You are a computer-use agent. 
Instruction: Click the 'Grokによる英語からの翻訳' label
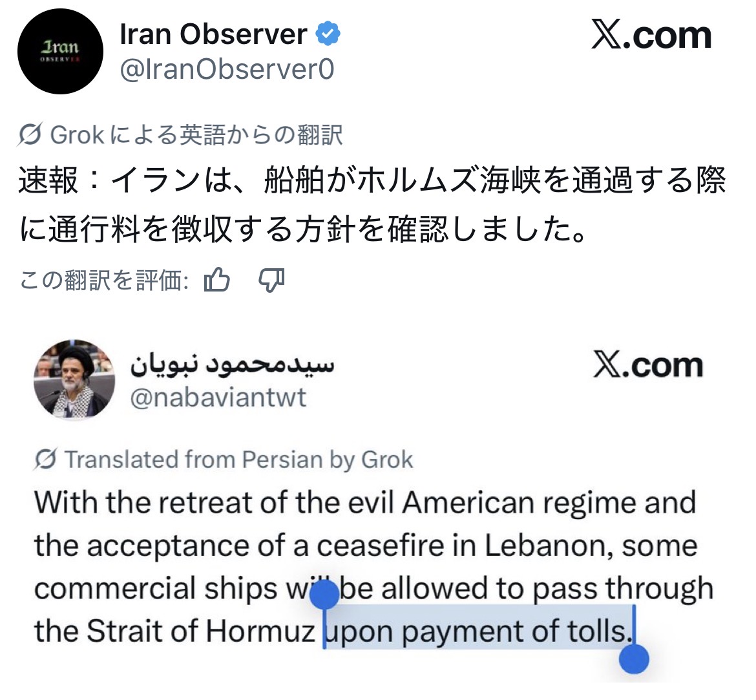tap(196, 135)
